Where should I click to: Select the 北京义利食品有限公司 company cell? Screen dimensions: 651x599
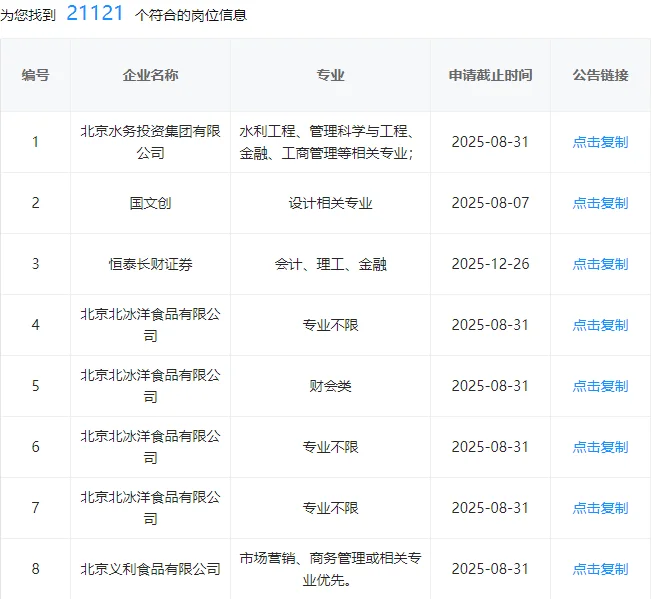point(150,570)
